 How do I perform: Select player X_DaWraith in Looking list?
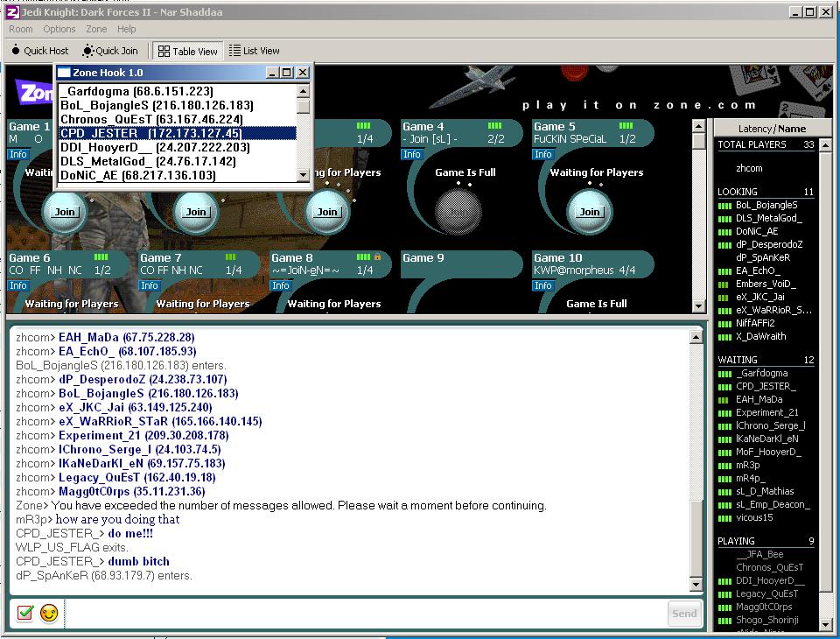(760, 337)
